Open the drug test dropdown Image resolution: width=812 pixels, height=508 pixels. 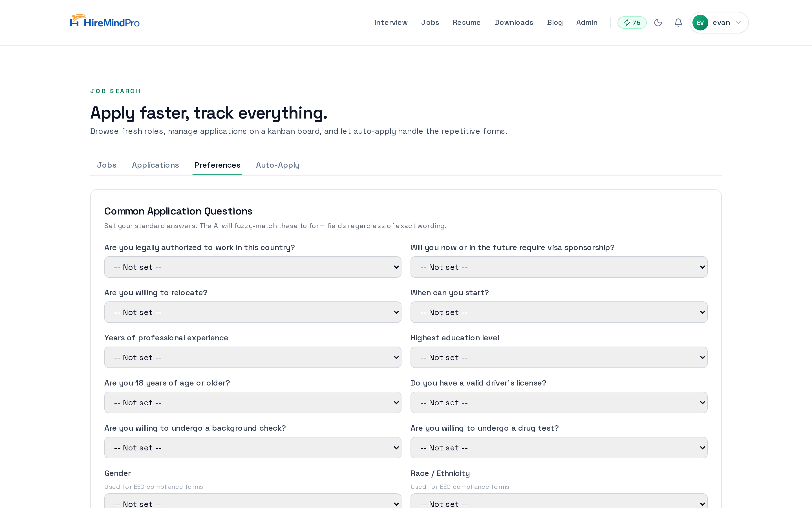pyautogui.click(x=559, y=448)
